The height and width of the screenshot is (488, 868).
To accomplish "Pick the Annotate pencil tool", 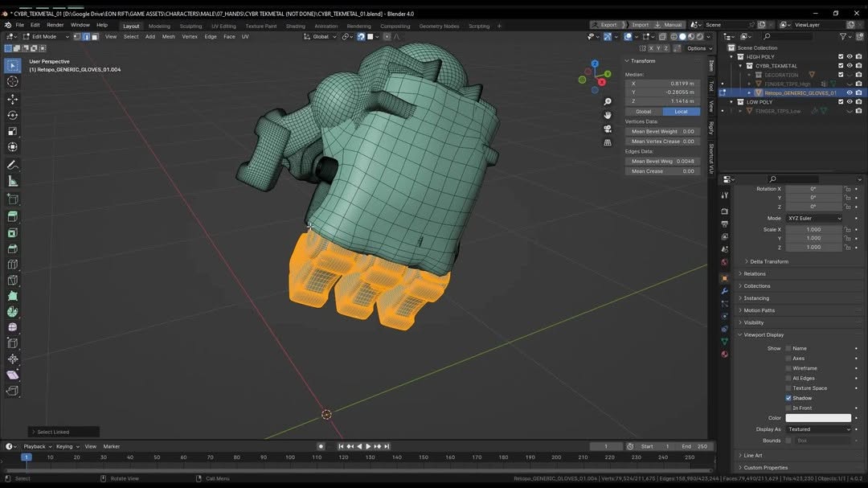I will click(13, 166).
